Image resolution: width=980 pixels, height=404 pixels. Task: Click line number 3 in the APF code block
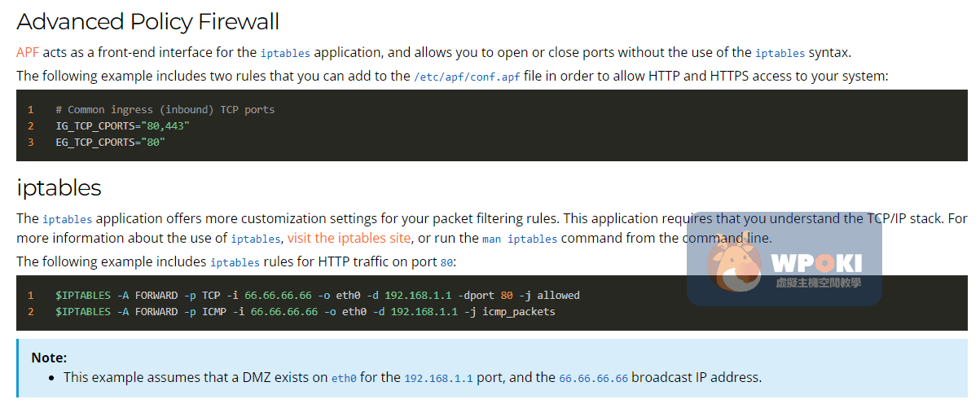click(x=30, y=142)
